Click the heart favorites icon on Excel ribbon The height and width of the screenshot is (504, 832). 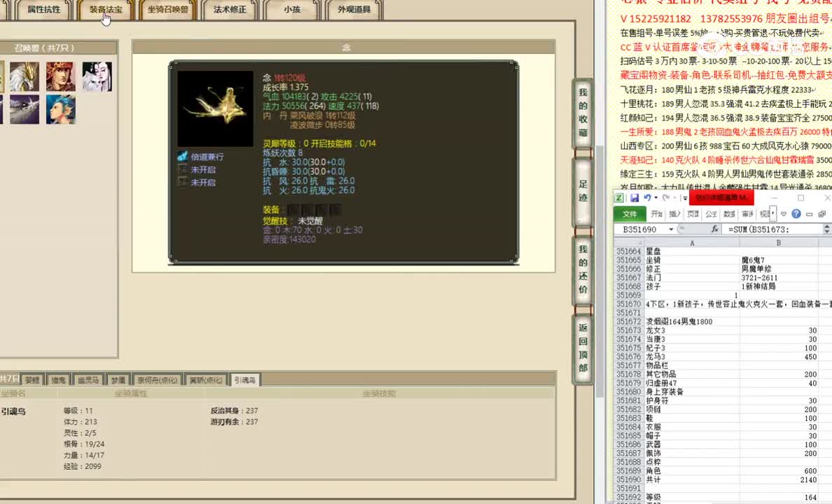(782, 214)
